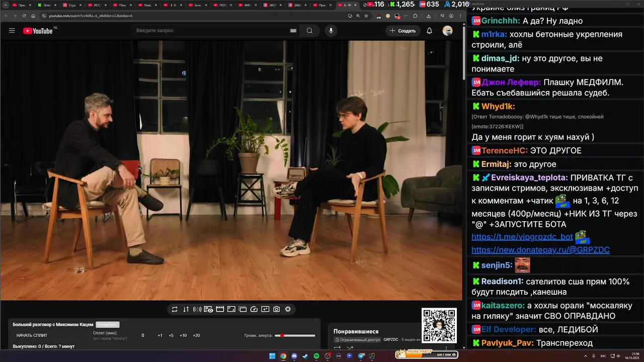Image resolution: width=644 pixels, height=362 pixels.
Task: Open the player toolbar settings gear
Action: coord(288,309)
